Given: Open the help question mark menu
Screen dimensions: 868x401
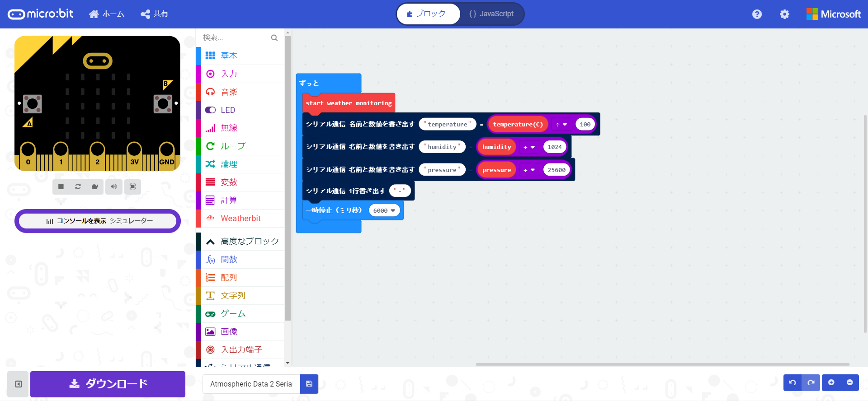Looking at the screenshot, I should tap(757, 14).
